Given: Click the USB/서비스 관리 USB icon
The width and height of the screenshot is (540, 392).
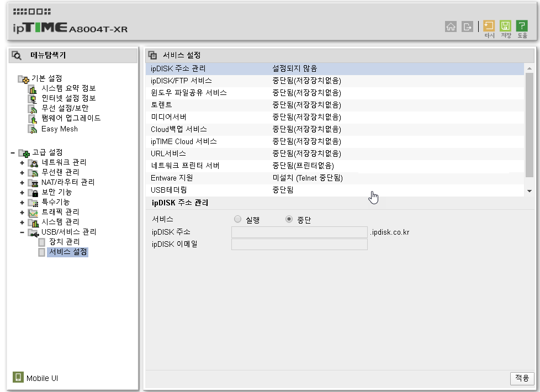Looking at the screenshot, I should [33, 233].
